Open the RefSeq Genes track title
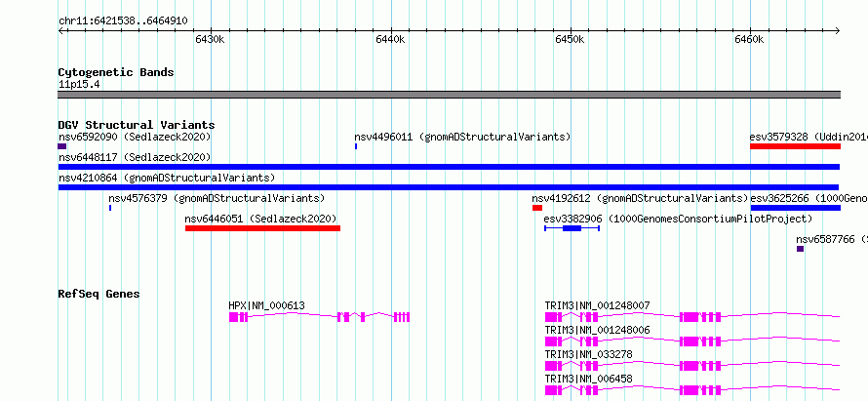 [99, 294]
